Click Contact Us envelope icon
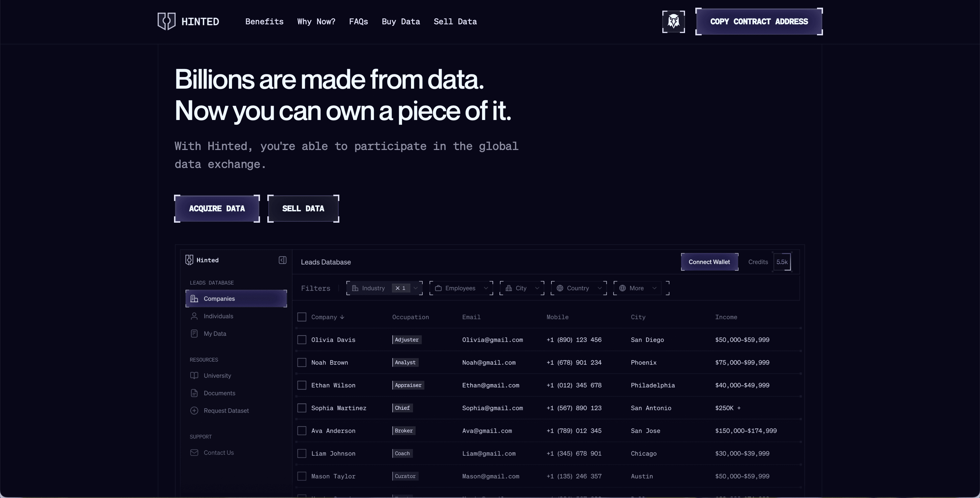The width and height of the screenshot is (980, 498). coord(194,452)
